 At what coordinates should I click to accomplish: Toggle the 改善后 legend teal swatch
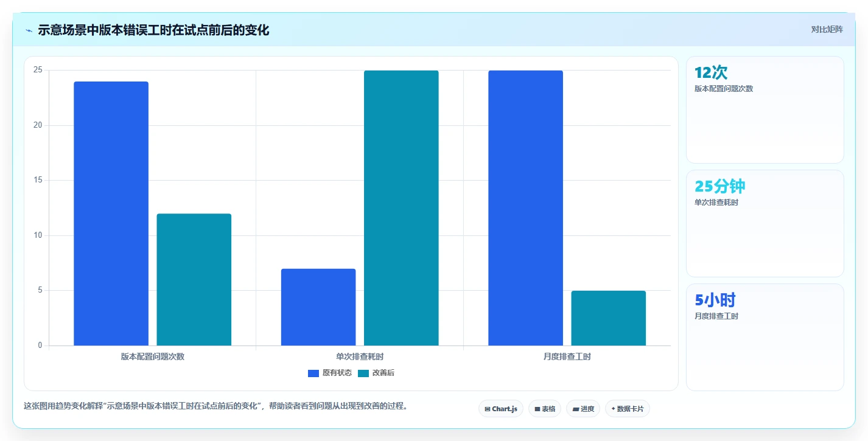click(363, 373)
